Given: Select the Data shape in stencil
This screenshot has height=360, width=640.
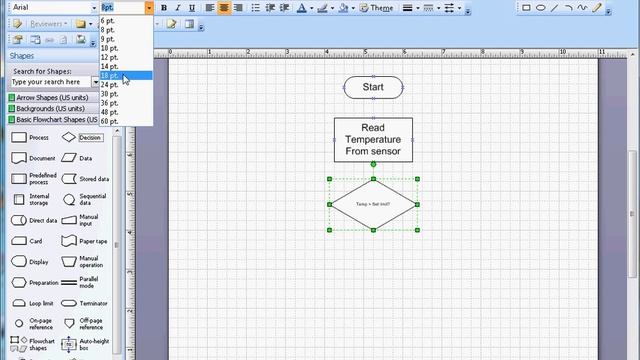Looking at the screenshot, I should point(77,158).
